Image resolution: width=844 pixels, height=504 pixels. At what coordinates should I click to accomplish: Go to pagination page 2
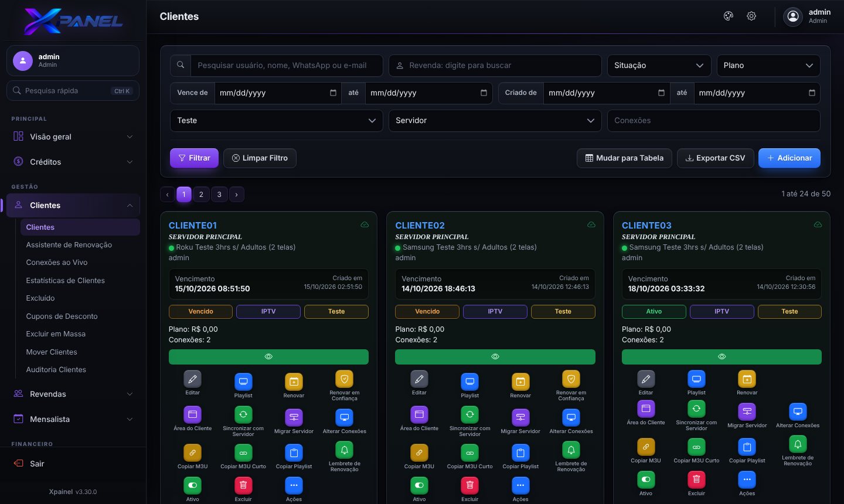pyautogui.click(x=201, y=195)
